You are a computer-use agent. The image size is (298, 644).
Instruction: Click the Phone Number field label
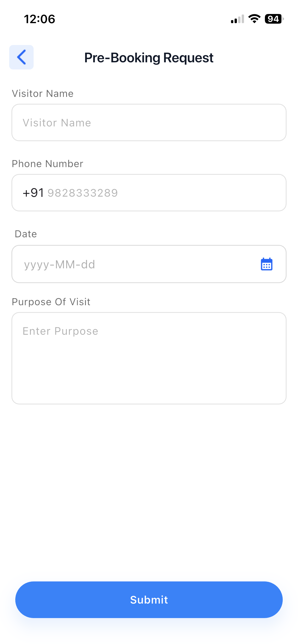tap(48, 164)
